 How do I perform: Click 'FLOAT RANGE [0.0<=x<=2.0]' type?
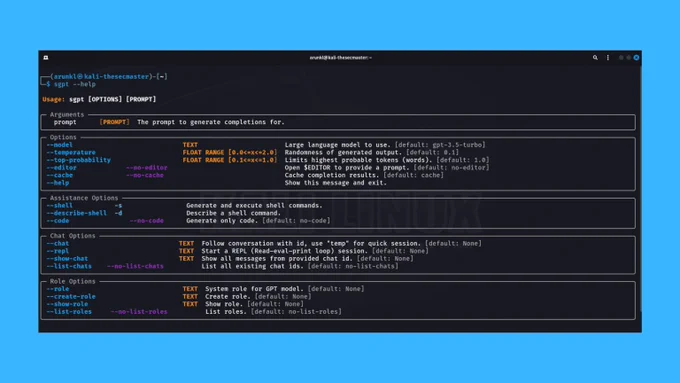[x=229, y=152]
